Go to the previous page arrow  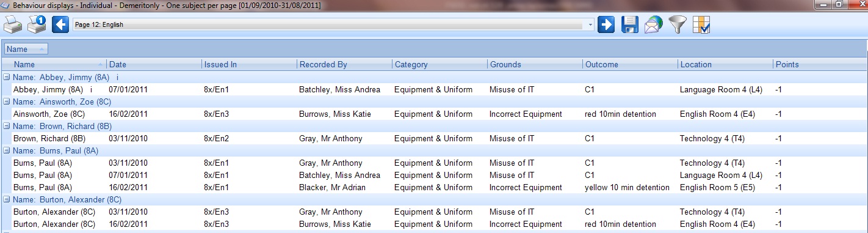(x=60, y=24)
